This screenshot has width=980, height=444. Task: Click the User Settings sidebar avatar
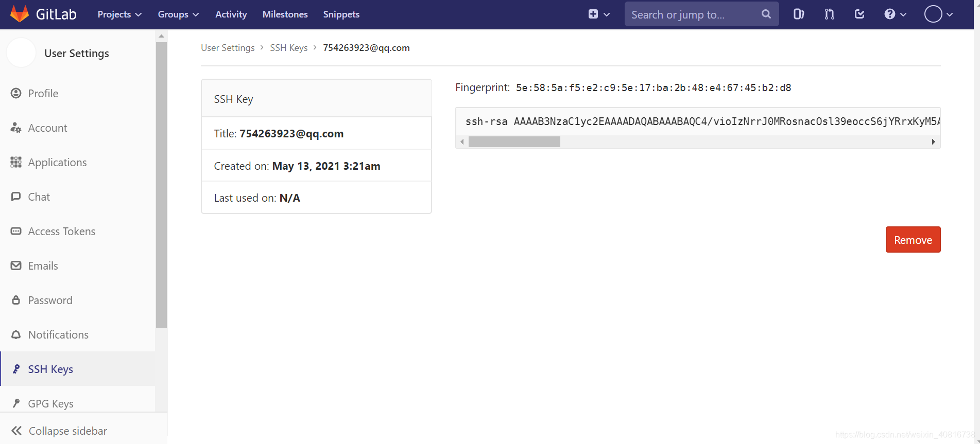[21, 53]
